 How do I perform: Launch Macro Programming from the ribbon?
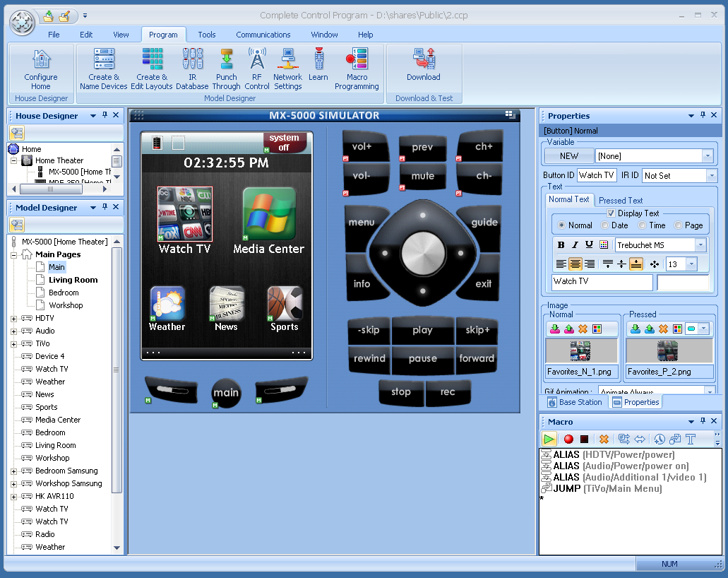click(357, 69)
